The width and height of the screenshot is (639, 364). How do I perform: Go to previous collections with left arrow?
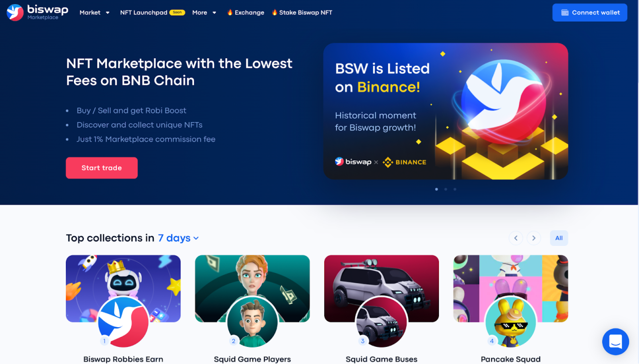[x=516, y=238]
